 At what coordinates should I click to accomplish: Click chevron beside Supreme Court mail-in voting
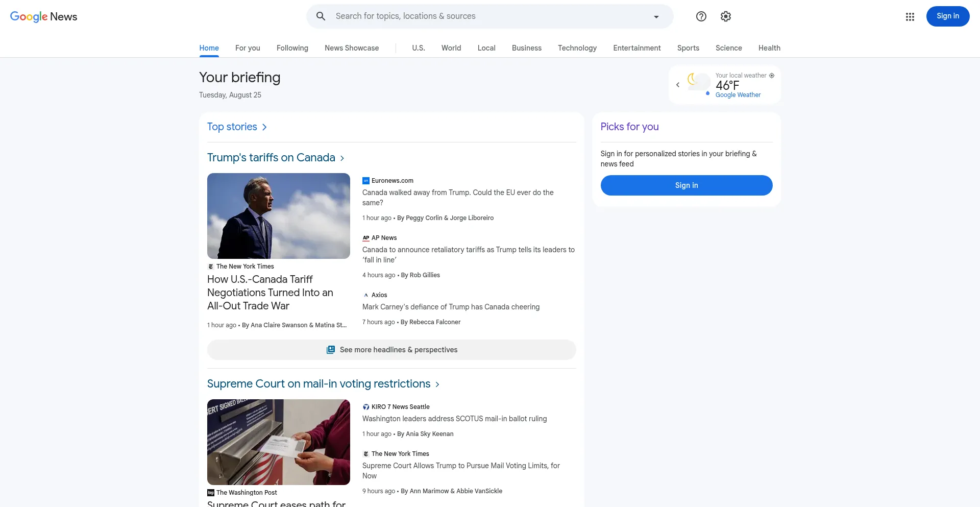(x=437, y=384)
